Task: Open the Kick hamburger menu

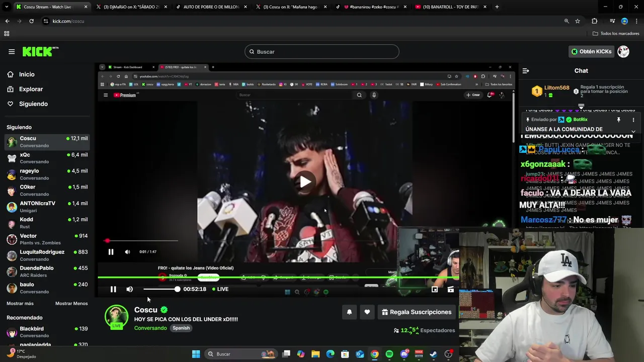Action: (12, 51)
